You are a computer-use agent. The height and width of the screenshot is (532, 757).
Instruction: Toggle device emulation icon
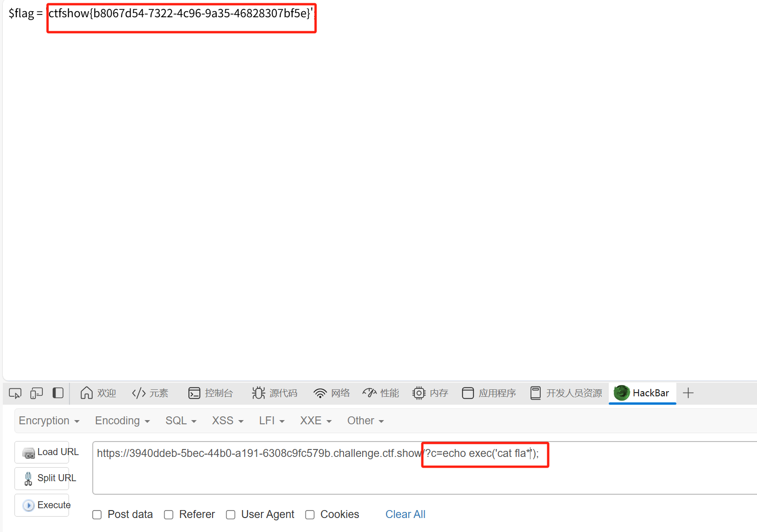(x=36, y=394)
